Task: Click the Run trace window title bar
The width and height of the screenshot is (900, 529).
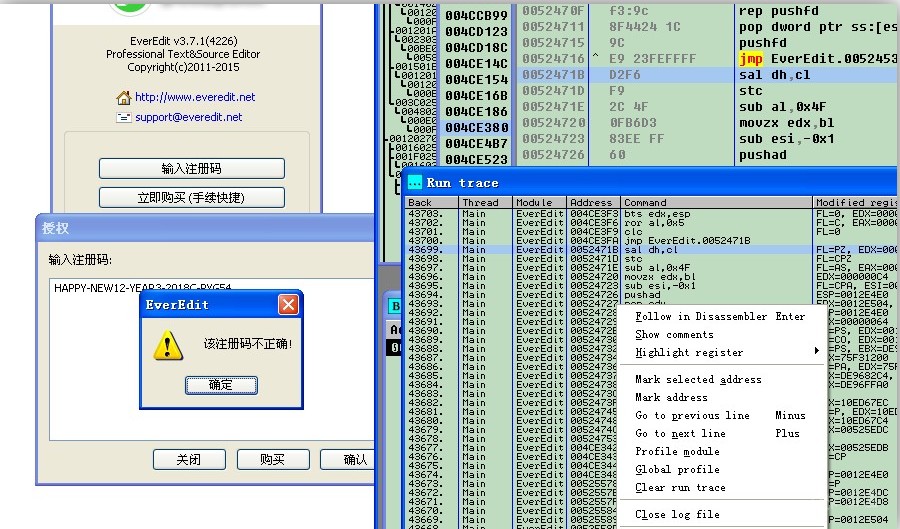Action: coord(650,182)
